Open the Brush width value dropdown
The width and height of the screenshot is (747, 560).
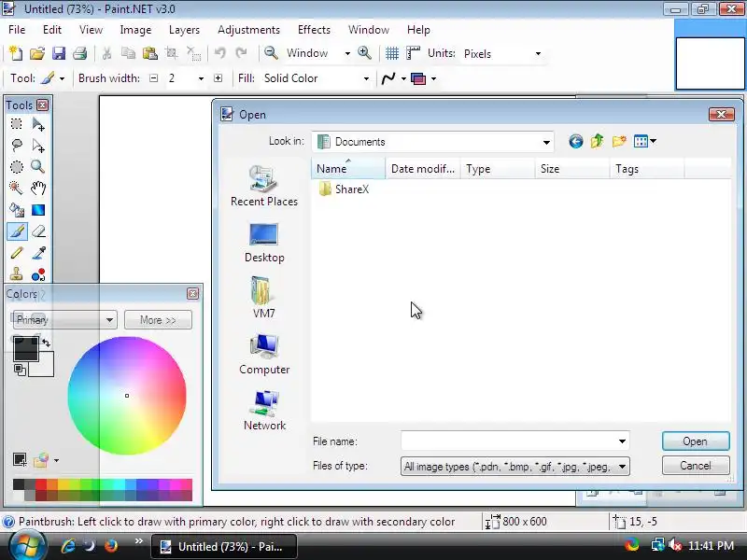(201, 78)
